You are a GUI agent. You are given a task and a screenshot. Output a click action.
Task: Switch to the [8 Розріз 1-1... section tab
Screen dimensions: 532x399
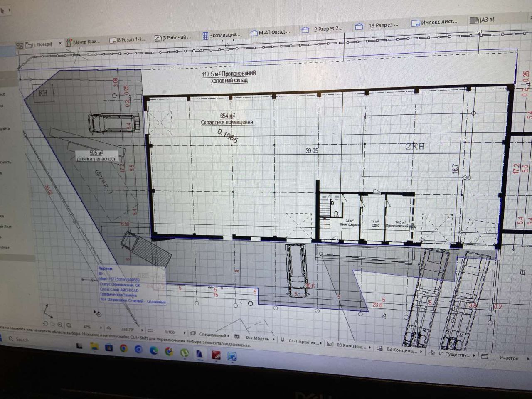point(127,40)
